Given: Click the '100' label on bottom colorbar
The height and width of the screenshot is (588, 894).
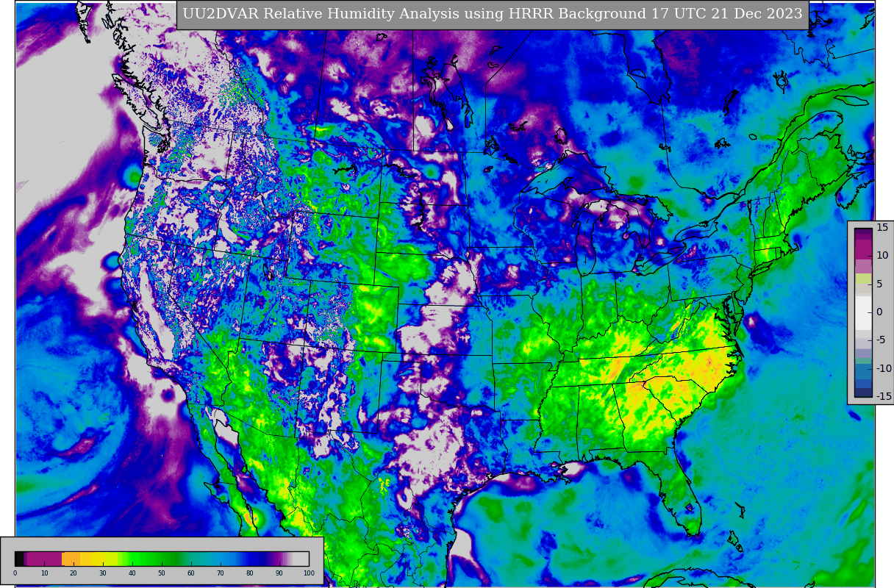Looking at the screenshot, I should 309,573.
